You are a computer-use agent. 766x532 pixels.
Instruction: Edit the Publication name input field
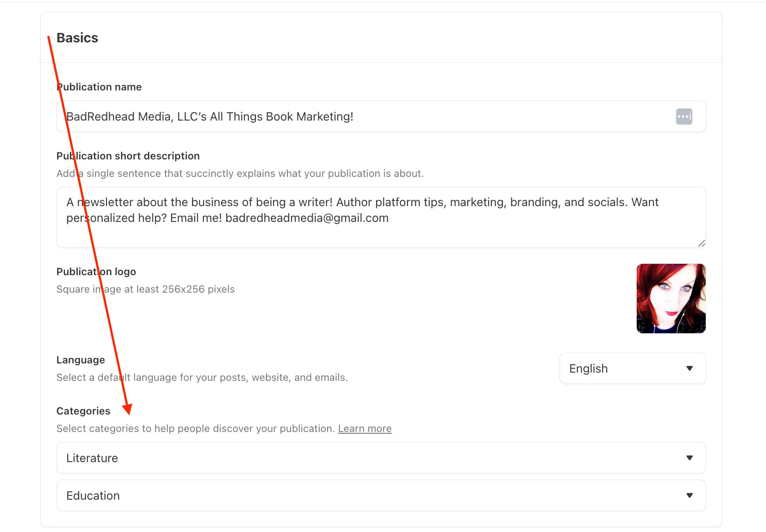[x=381, y=117]
